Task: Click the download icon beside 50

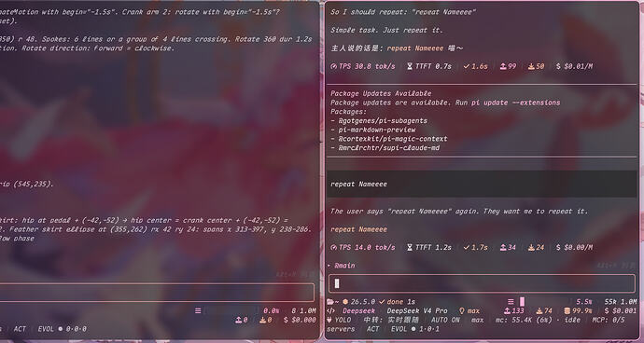Action: 531,66
